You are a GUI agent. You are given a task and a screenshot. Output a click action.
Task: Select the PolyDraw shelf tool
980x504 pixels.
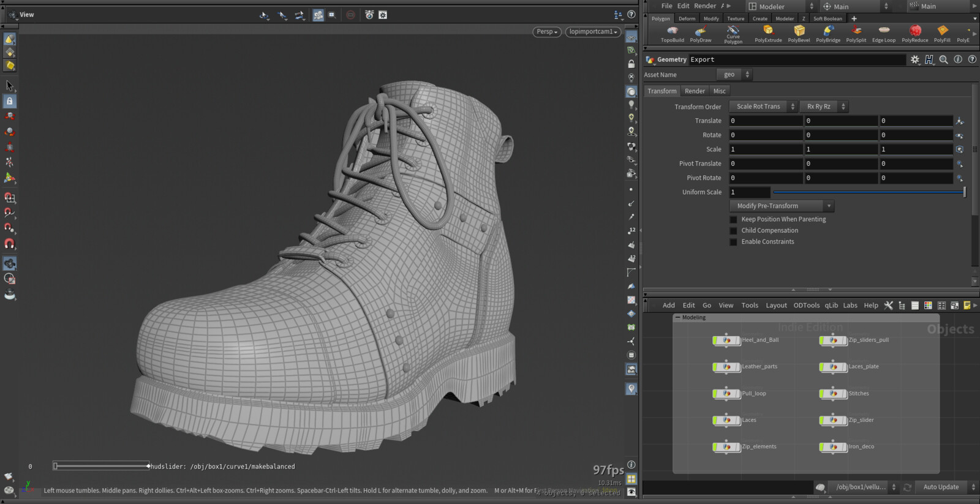(700, 34)
